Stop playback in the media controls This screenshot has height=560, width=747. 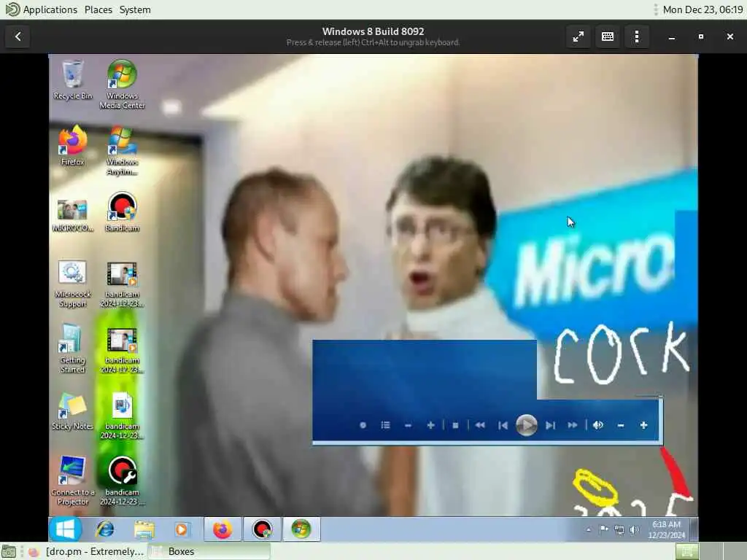pyautogui.click(x=455, y=425)
